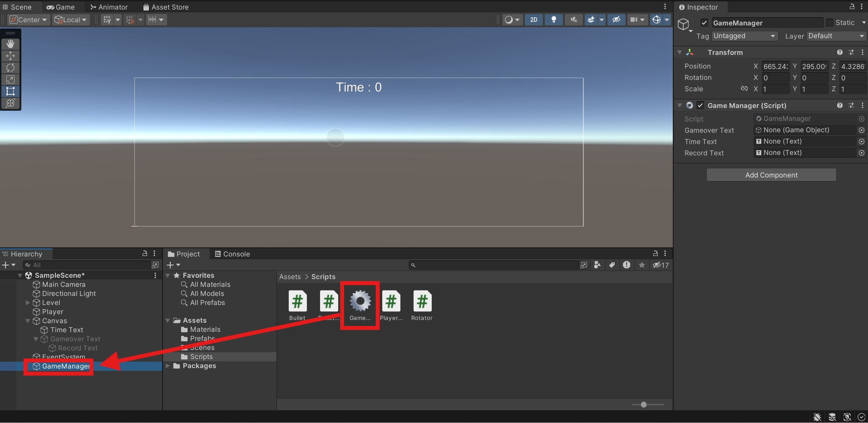Click the activity progress checkmark icon
The image size is (868, 423).
pos(861,417)
